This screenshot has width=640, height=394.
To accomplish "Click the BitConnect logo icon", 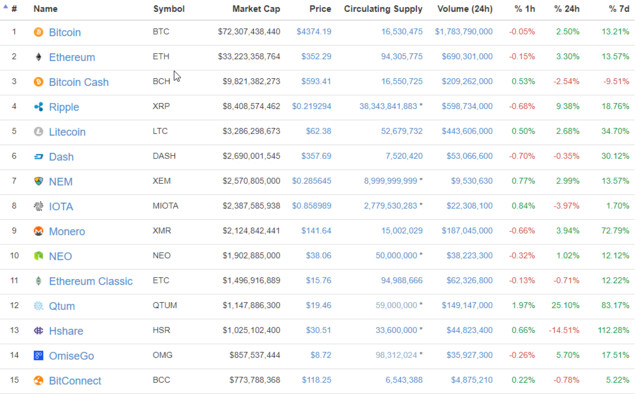I will coord(38,381).
